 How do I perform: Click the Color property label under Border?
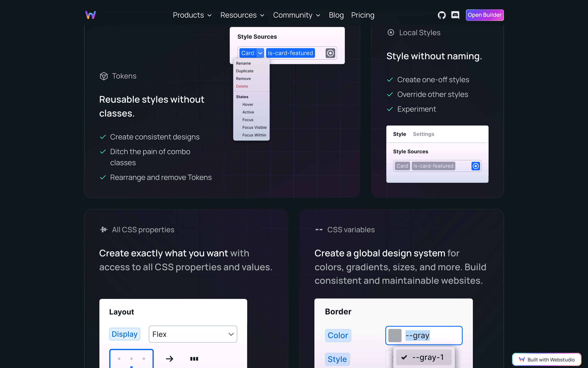pos(338,335)
